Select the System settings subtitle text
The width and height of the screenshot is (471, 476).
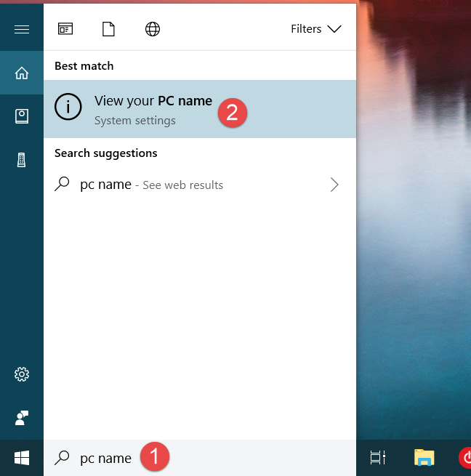click(x=135, y=121)
